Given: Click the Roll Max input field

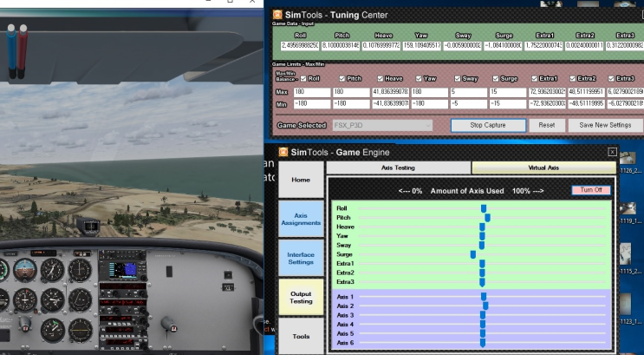Looking at the screenshot, I should pyautogui.click(x=312, y=92).
